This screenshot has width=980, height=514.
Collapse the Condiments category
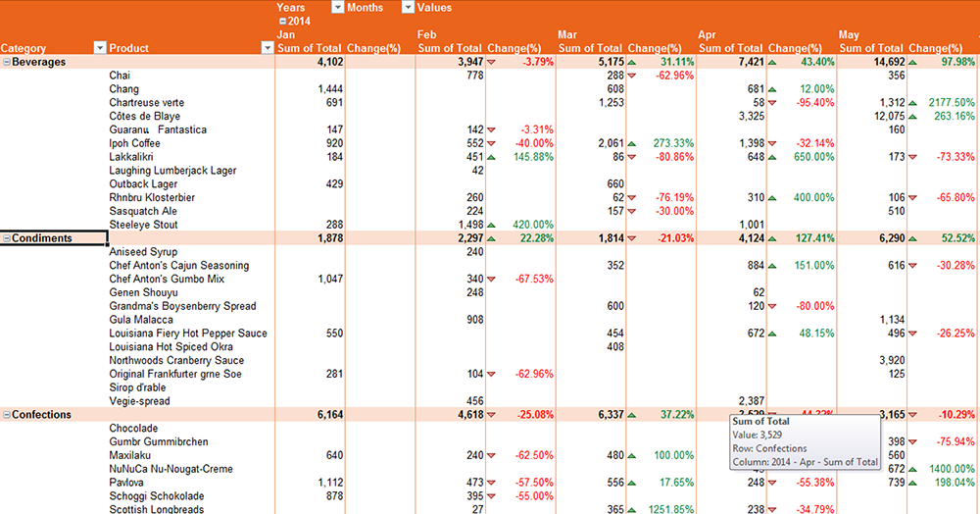pos(7,238)
